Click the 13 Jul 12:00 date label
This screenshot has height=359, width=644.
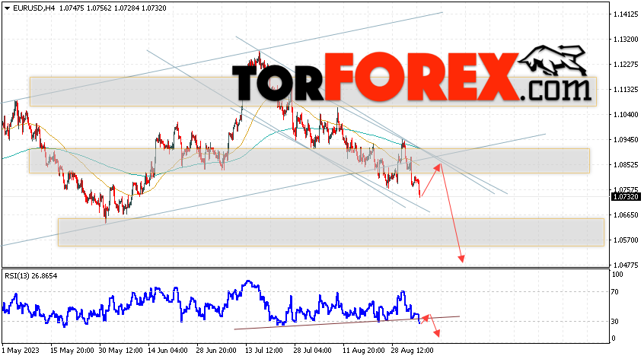264,351
